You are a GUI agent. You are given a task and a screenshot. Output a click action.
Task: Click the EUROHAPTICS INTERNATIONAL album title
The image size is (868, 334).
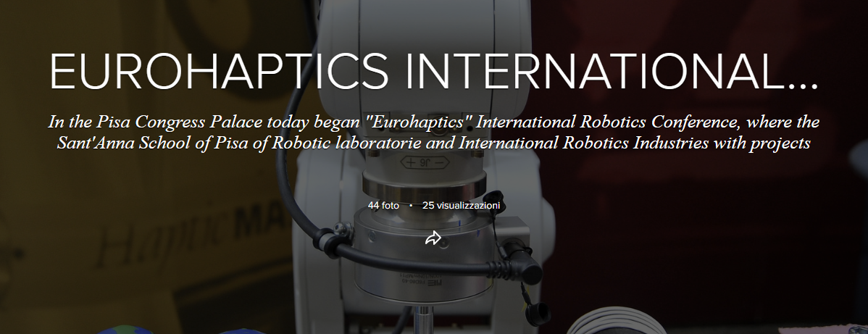click(x=433, y=72)
